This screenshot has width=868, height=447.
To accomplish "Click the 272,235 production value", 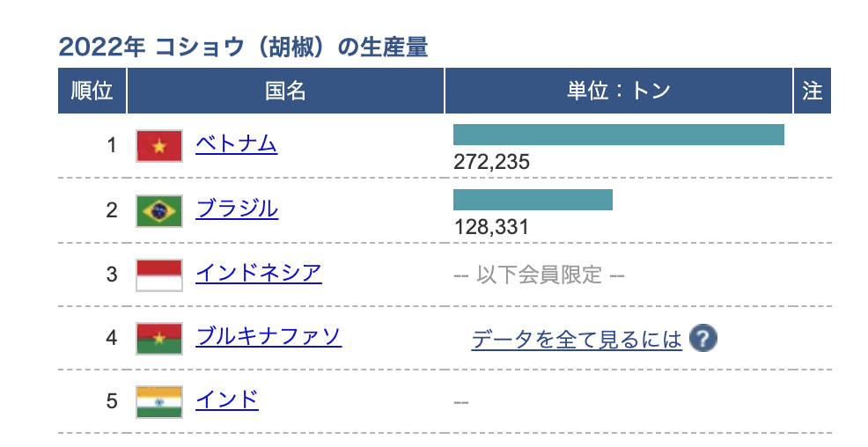I will point(491,163).
